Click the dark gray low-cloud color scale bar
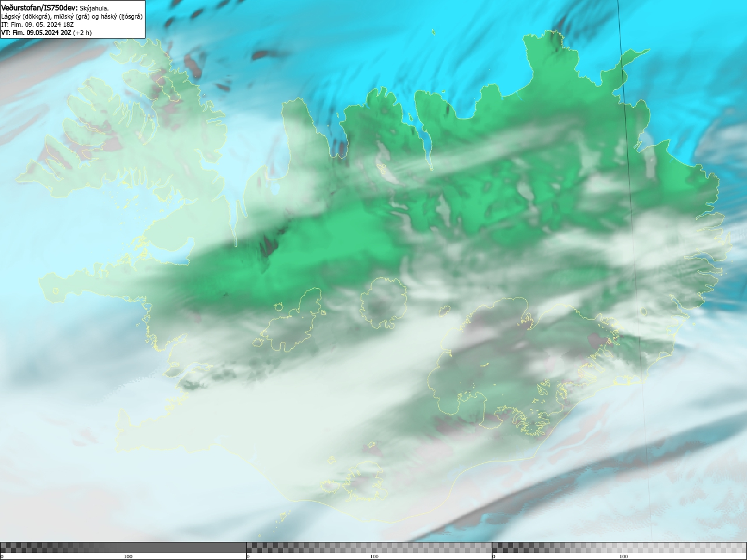Viewport: 747px width, 560px height. pyautogui.click(x=123, y=547)
